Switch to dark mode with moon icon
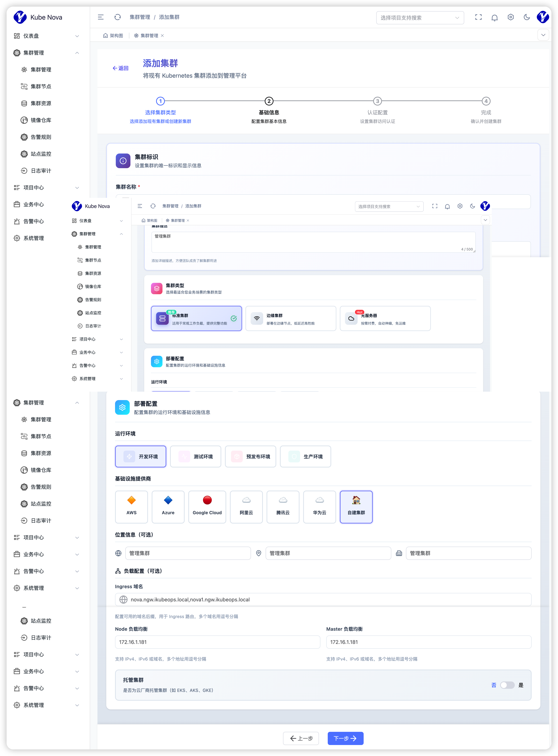The width and height of the screenshot is (558, 756). [527, 17]
